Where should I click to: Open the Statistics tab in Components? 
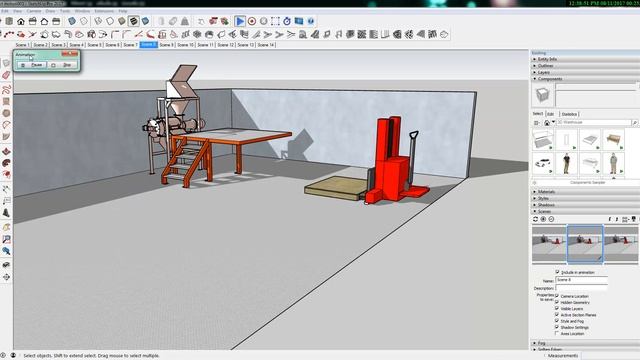pos(569,114)
